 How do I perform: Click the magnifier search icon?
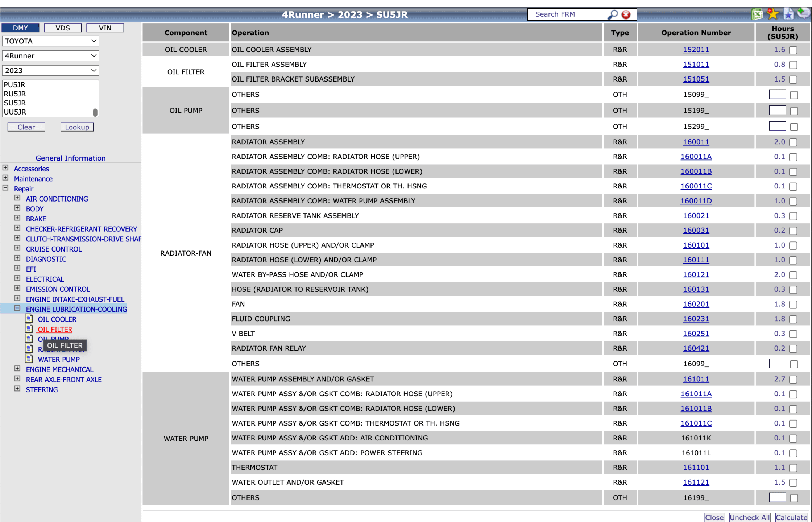coord(612,14)
